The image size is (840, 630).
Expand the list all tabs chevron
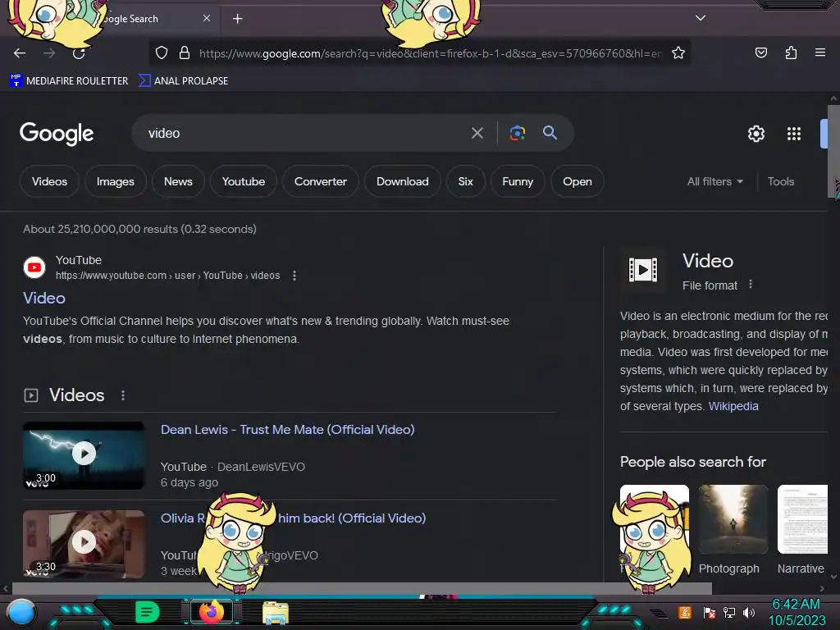701,18
